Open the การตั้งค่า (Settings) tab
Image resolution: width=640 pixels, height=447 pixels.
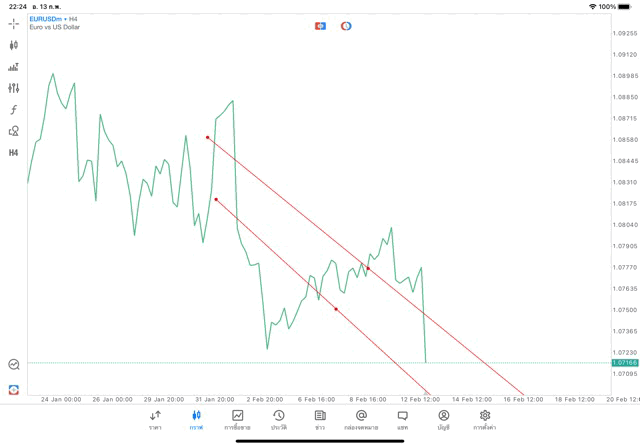[485, 419]
